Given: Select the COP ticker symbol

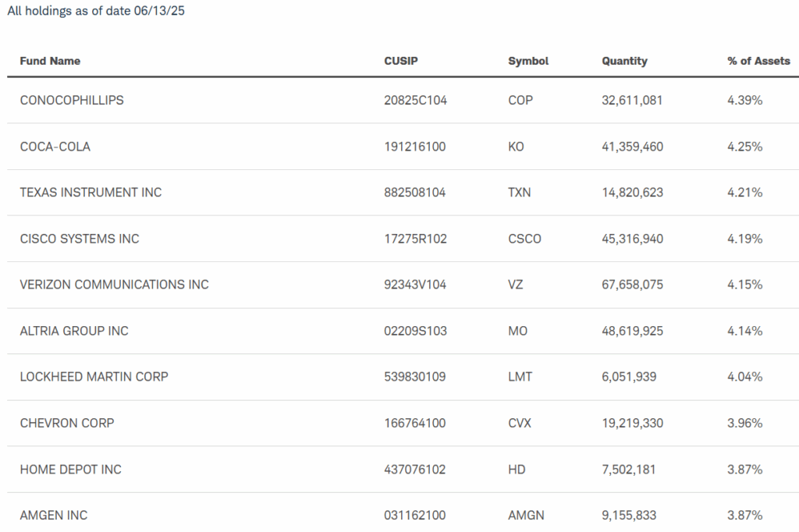Looking at the screenshot, I should (520, 101).
